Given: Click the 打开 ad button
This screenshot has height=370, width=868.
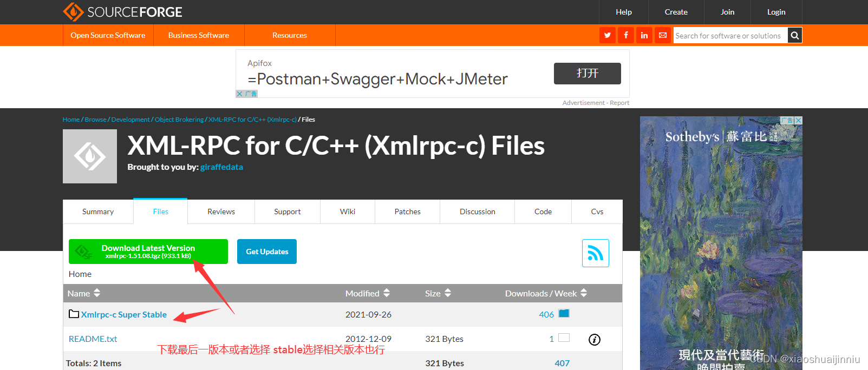Looking at the screenshot, I should [588, 74].
